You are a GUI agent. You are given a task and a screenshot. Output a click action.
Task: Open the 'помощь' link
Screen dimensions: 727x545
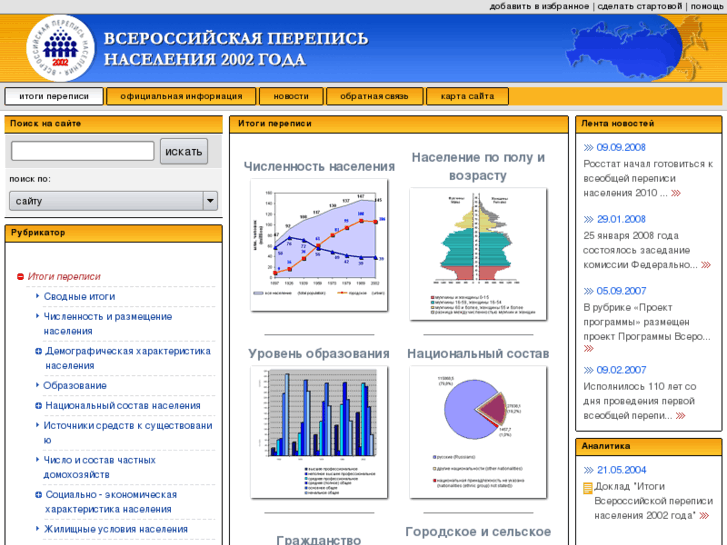[x=707, y=6]
